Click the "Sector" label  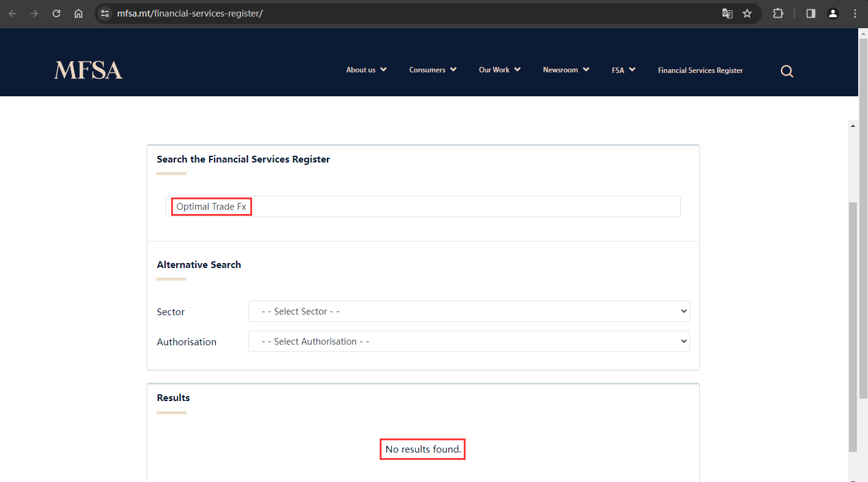point(171,312)
